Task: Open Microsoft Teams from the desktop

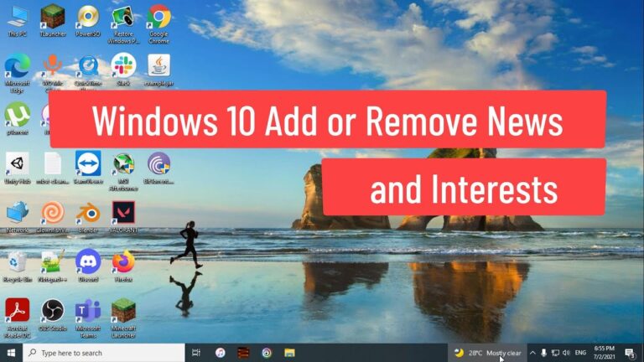Action: click(88, 311)
